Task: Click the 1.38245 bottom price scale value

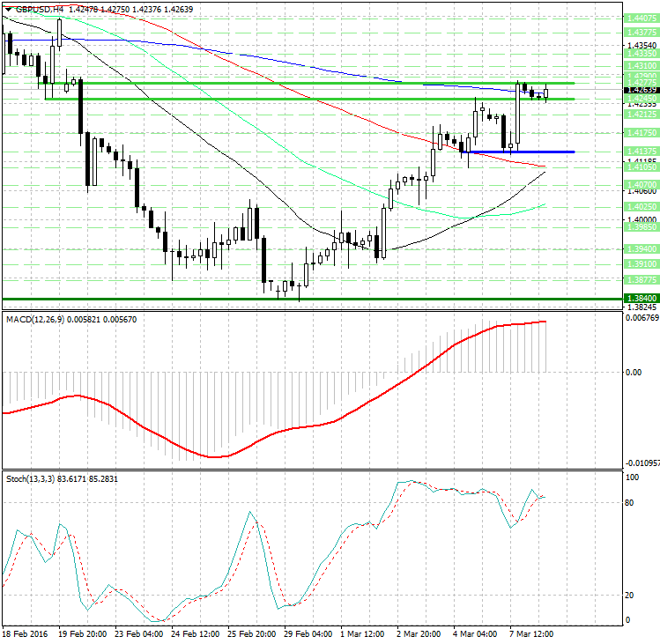Action: pos(641,307)
